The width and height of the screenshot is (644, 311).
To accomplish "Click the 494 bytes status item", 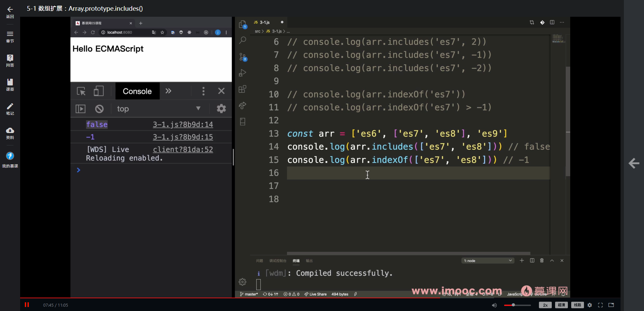I will click(340, 294).
